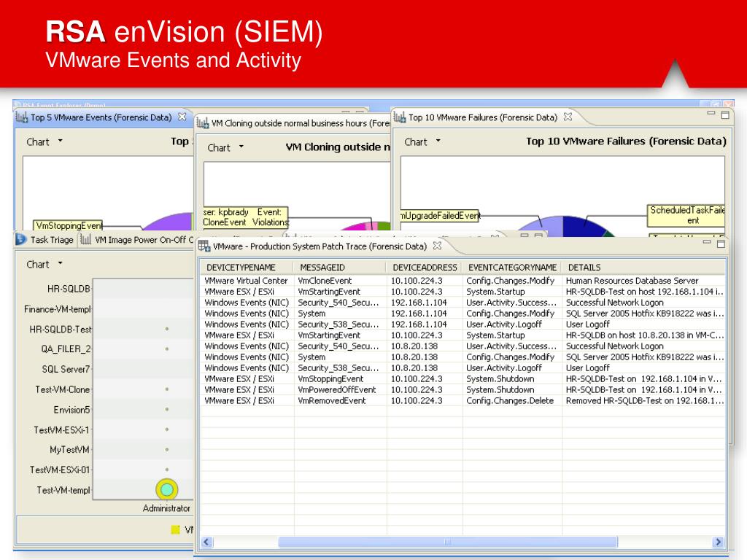The width and height of the screenshot is (747, 560).
Task: Switch to VM Image Power On-Off tab
Action: (144, 240)
